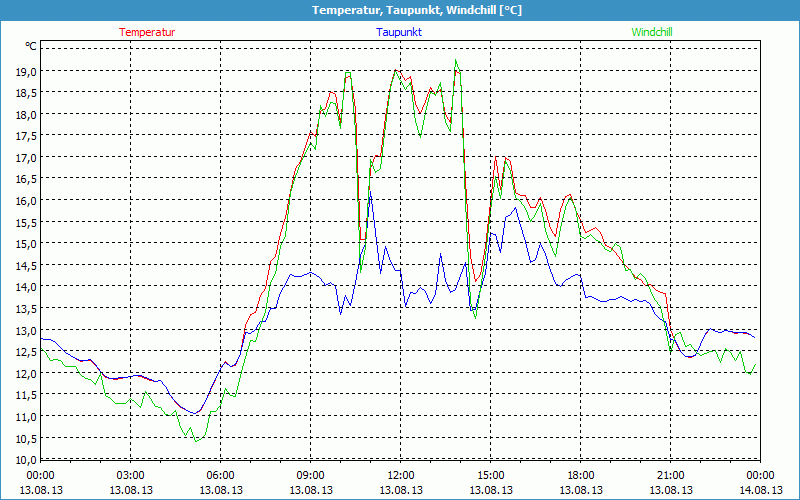
Task: Select the 09:00 time axis marker
Action: 311,475
